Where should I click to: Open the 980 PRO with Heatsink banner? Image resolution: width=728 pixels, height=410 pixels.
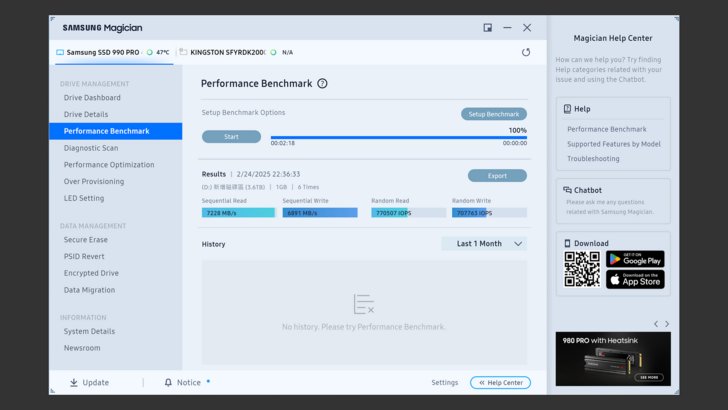(613, 358)
